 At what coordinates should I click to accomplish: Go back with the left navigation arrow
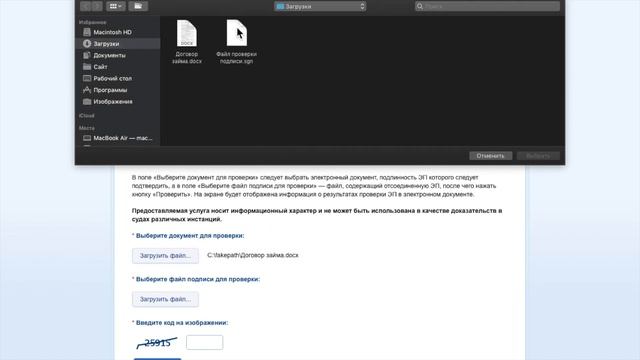point(85,6)
